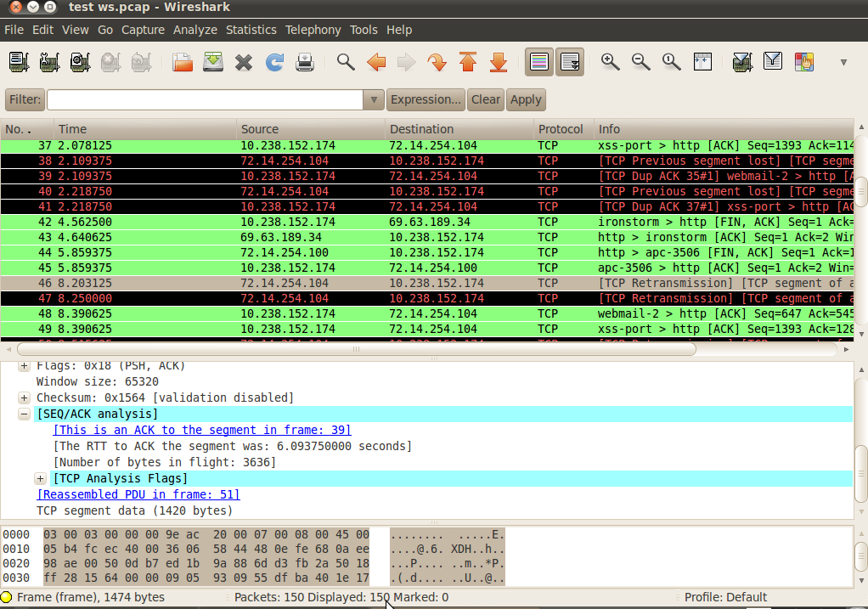
Task: Open the File menu
Action: coord(14,30)
